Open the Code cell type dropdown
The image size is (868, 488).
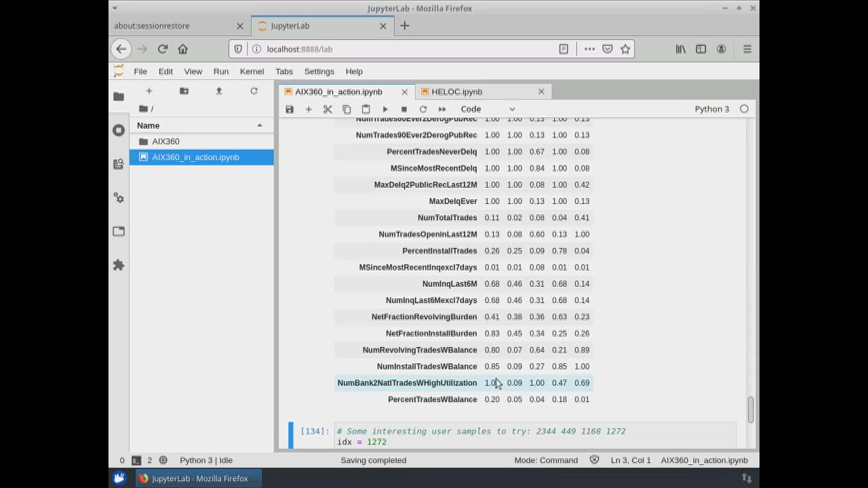click(x=488, y=109)
